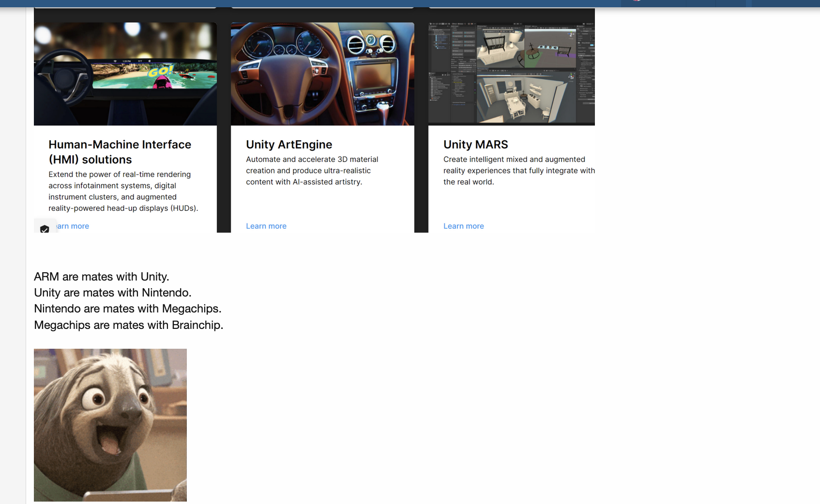Open the luxury car interior steering wheel image
This screenshot has height=504, width=820.
point(322,74)
